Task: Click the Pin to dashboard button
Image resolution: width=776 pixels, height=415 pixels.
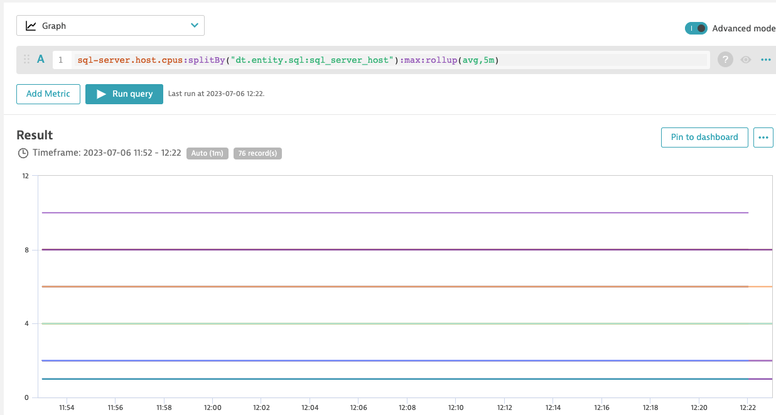Action: (704, 137)
